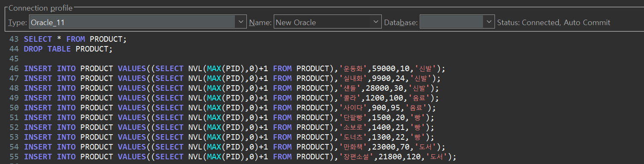Open the empty Database dropdown

coord(457,22)
